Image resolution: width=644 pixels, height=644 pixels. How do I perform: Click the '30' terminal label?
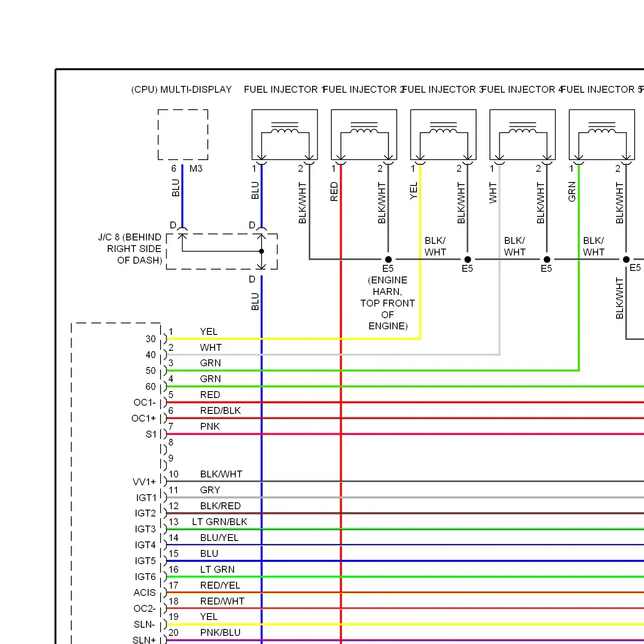point(151,339)
